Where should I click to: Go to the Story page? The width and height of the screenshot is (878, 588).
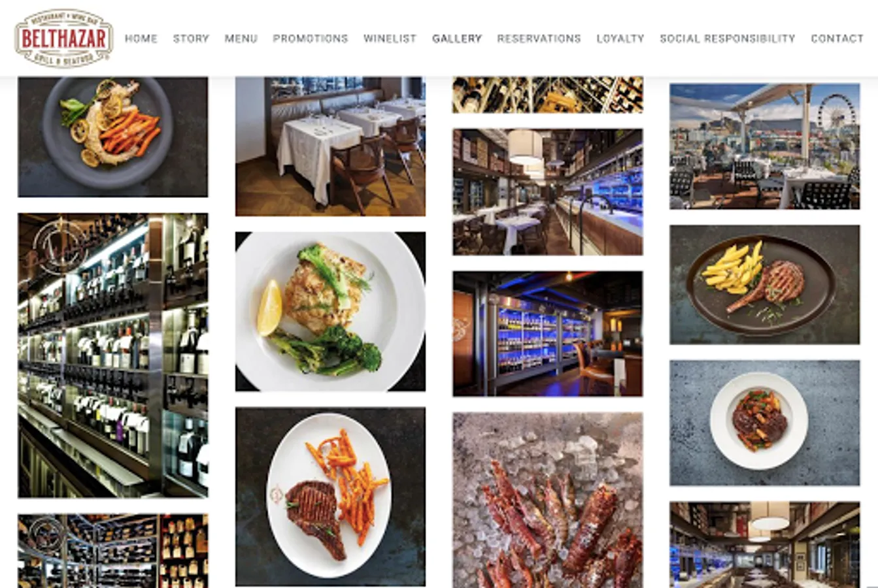pos(191,39)
